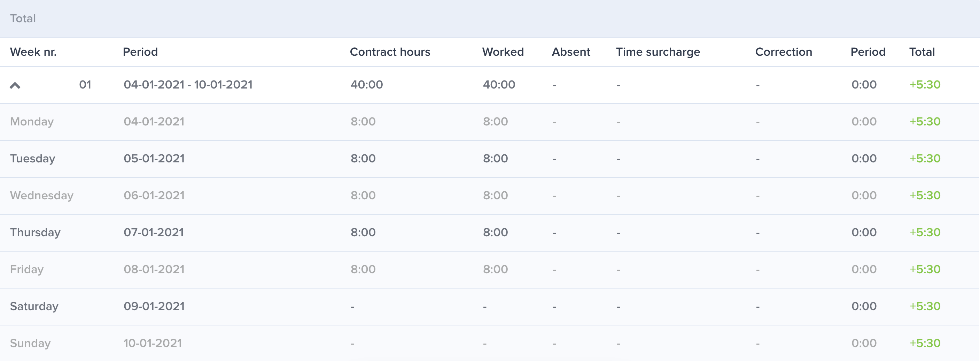Select the Monday row label
This screenshot has width=980, height=361.
[x=32, y=122]
